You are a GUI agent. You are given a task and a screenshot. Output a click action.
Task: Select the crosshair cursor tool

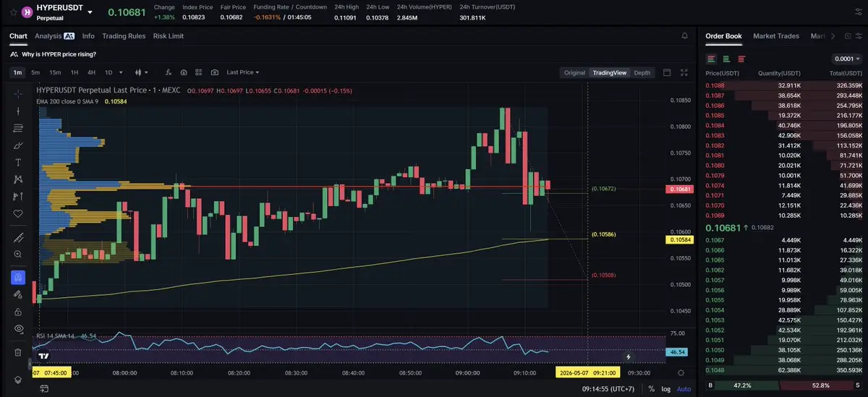(x=18, y=93)
